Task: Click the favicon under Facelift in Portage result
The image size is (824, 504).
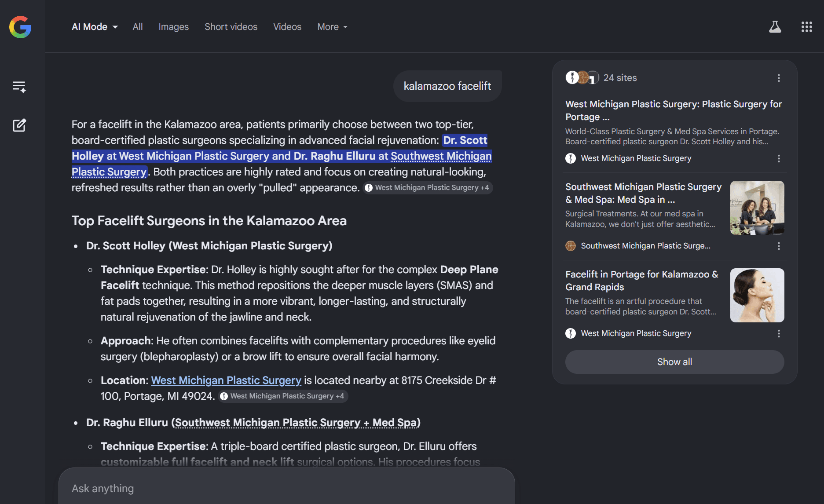Action: click(x=571, y=333)
